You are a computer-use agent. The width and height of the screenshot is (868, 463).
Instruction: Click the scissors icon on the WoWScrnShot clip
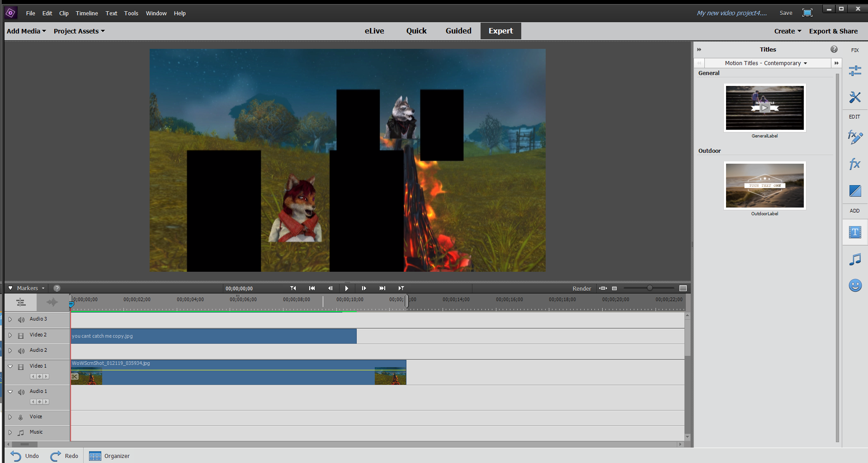click(75, 376)
